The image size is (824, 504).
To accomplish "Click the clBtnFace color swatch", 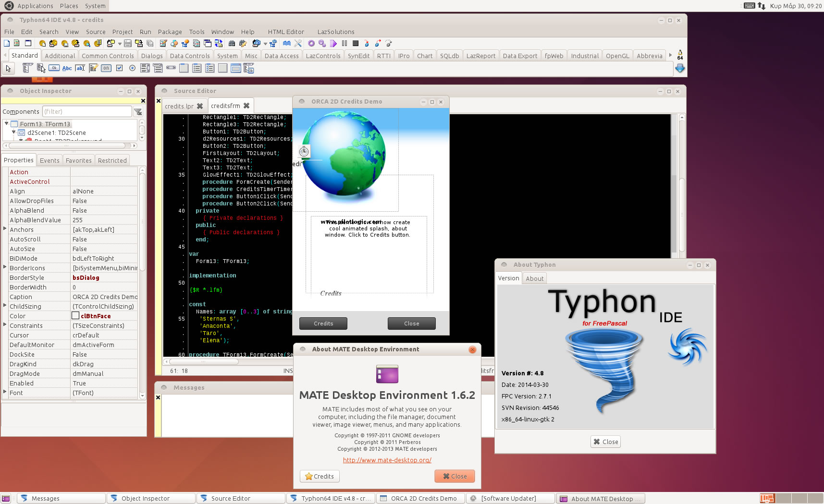I will point(75,315).
